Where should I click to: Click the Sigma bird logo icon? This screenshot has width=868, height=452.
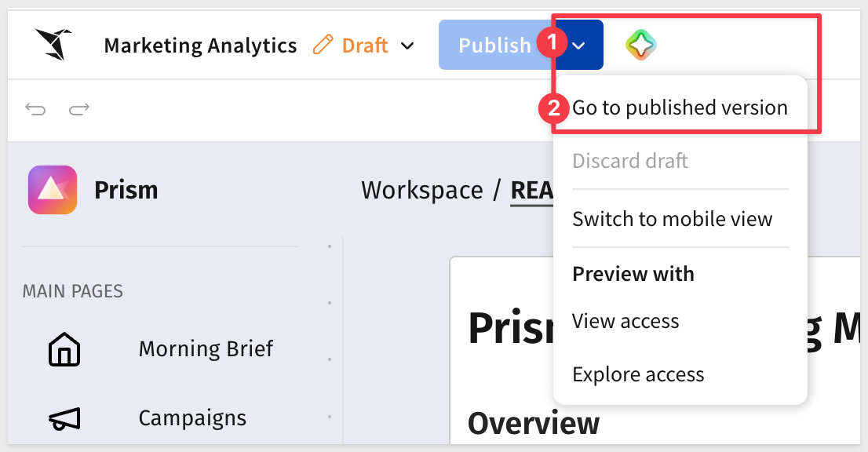[x=53, y=44]
